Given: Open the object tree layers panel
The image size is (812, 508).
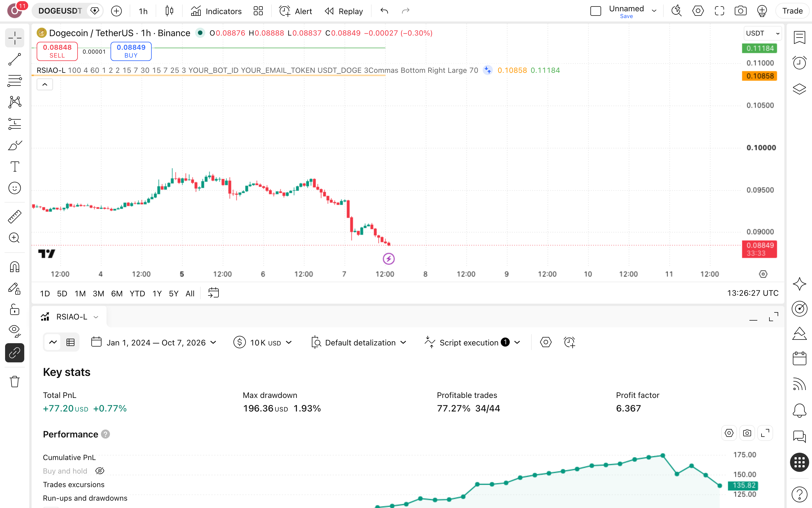Looking at the screenshot, I should point(800,89).
